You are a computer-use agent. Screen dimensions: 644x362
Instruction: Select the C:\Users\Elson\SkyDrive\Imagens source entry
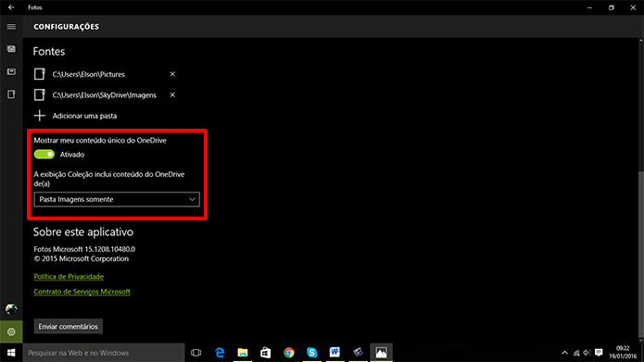click(x=105, y=94)
